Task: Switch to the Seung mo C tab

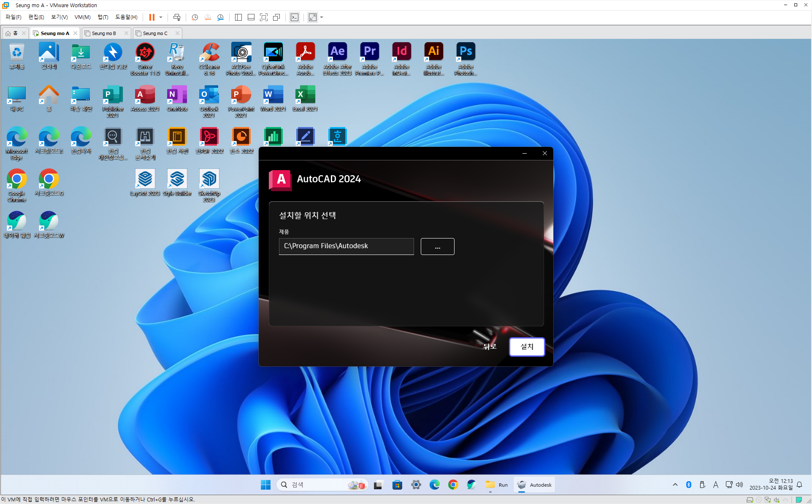Action: (x=155, y=33)
